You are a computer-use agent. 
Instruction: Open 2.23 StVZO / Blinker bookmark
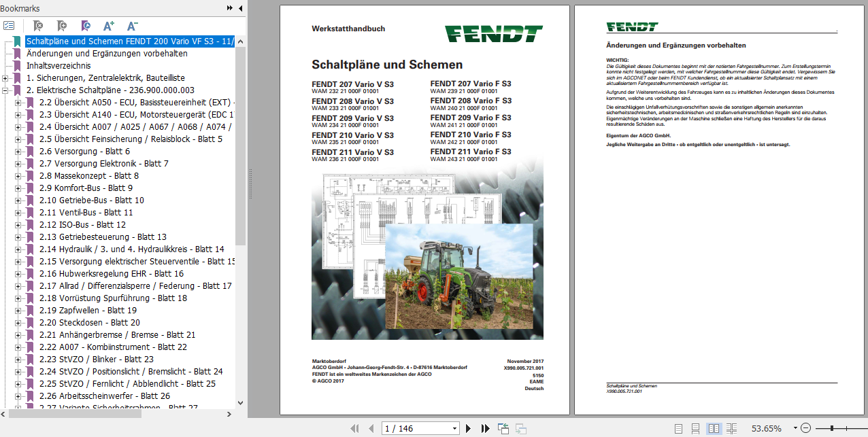97,360
